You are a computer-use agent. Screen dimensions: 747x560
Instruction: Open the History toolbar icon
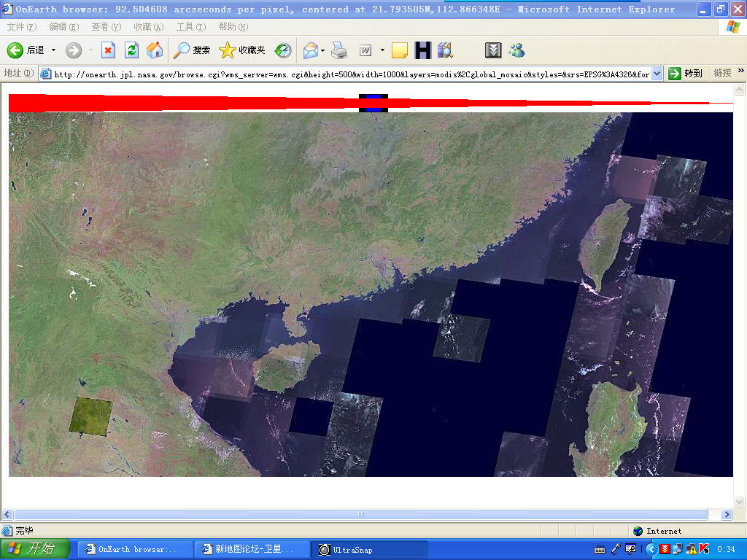283,50
